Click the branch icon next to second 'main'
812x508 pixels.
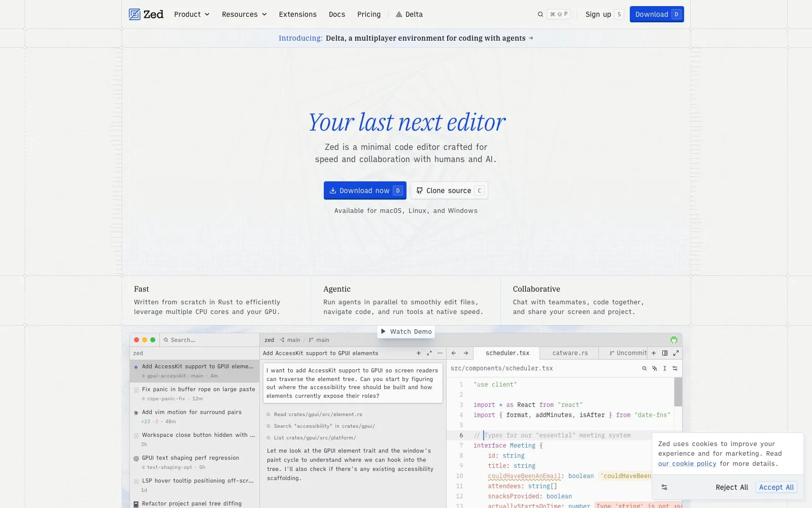coord(311,340)
